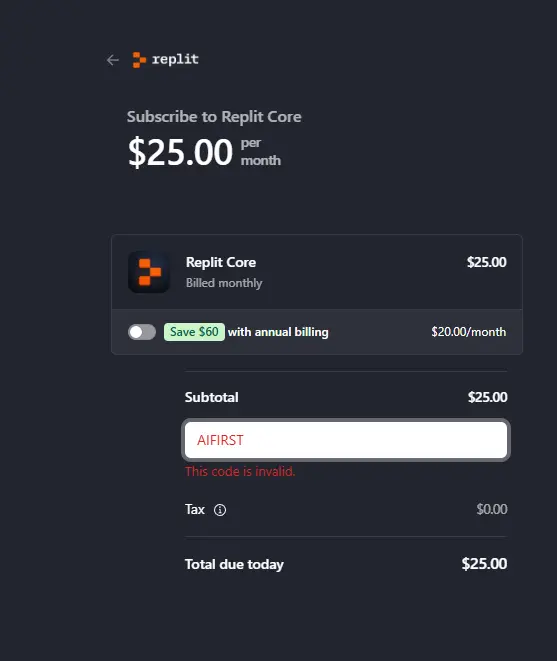
Task: Click the Tax info icon
Action: [x=220, y=510]
